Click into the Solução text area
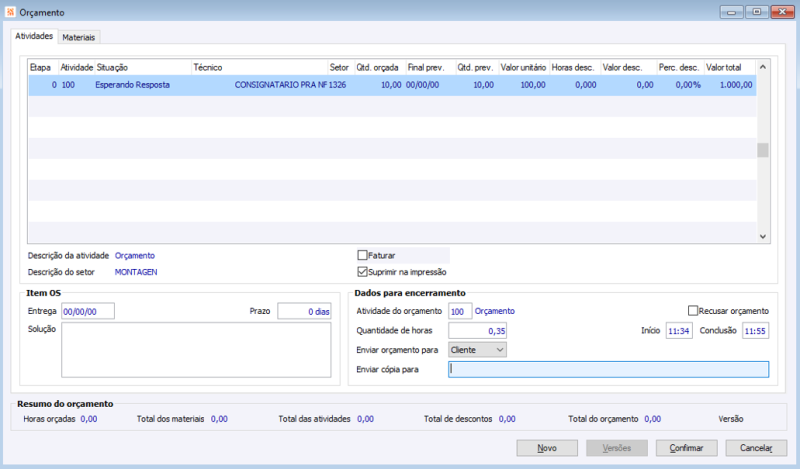 coord(196,350)
